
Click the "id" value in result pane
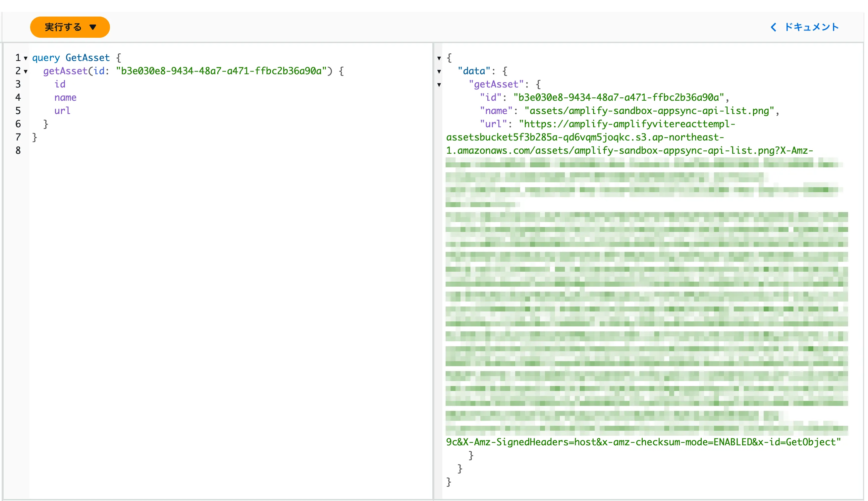click(x=618, y=98)
